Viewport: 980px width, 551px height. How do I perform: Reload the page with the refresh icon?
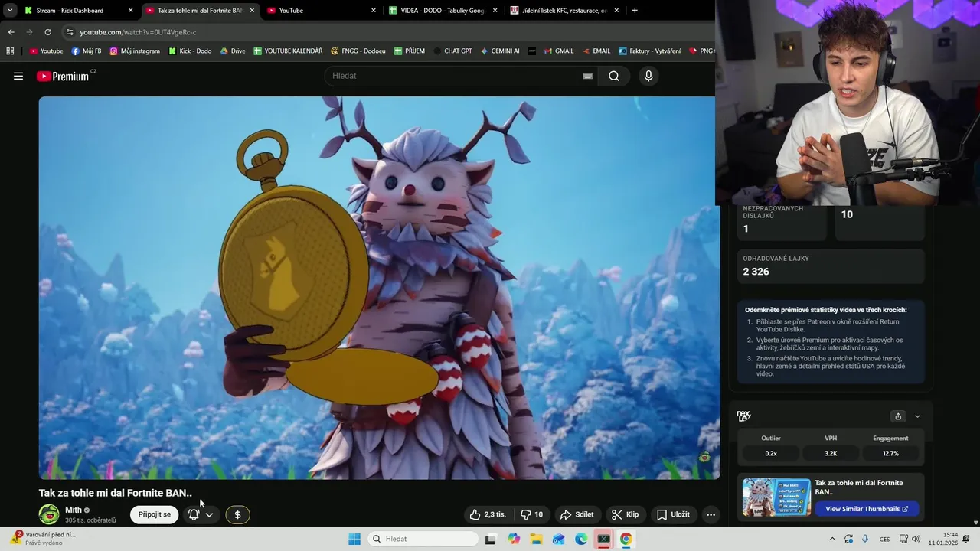(x=47, y=32)
